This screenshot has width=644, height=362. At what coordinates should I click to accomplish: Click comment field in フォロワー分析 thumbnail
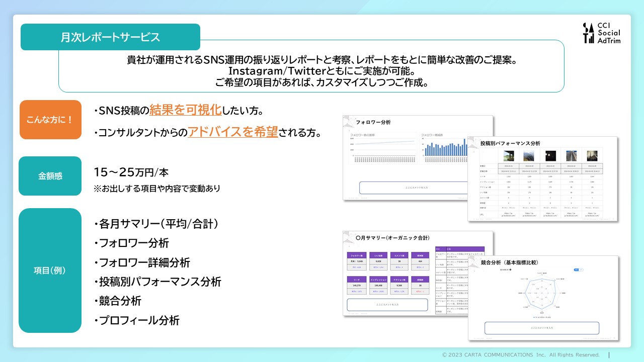click(413, 188)
